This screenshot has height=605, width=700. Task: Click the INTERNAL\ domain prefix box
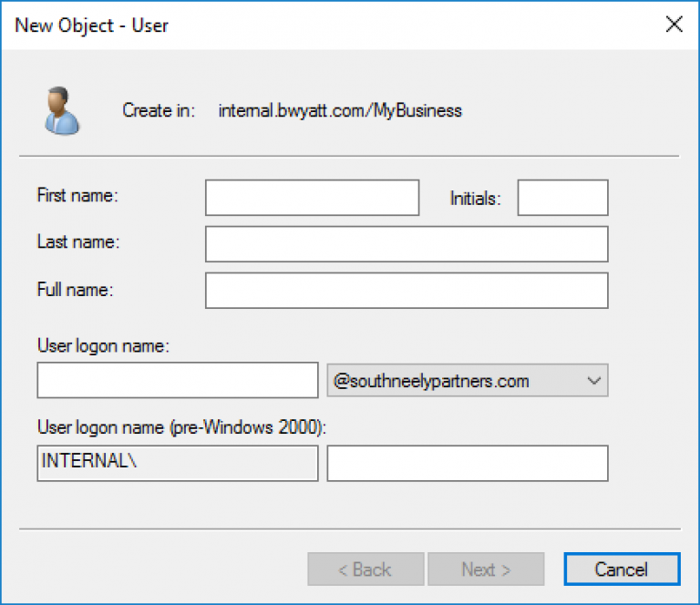coord(178,463)
